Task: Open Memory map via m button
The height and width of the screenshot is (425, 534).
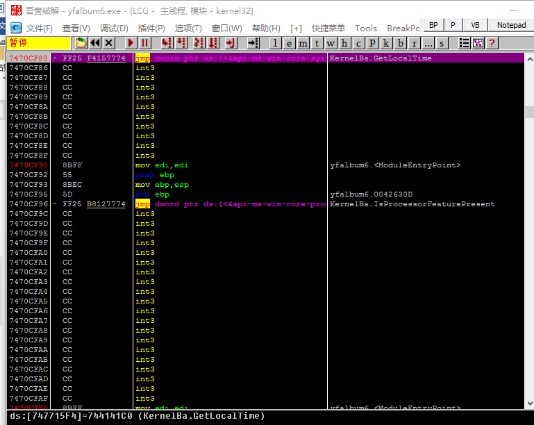Action: click(x=303, y=43)
